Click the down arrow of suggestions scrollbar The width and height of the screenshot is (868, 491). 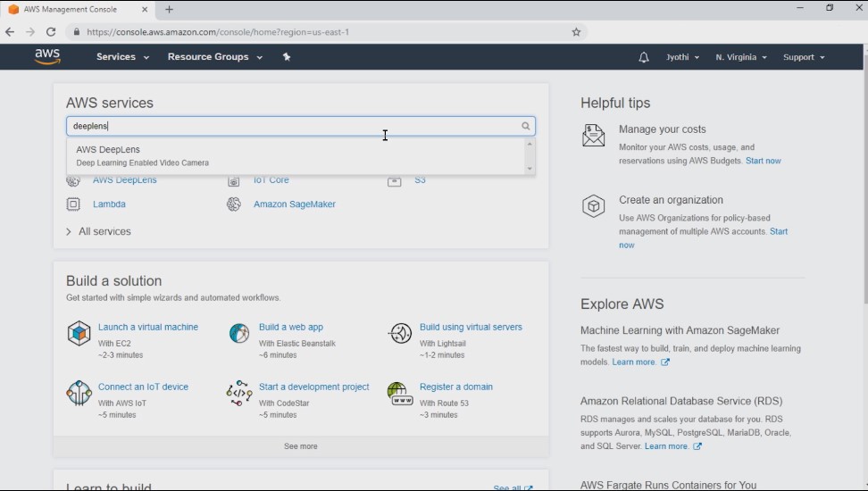tap(530, 169)
